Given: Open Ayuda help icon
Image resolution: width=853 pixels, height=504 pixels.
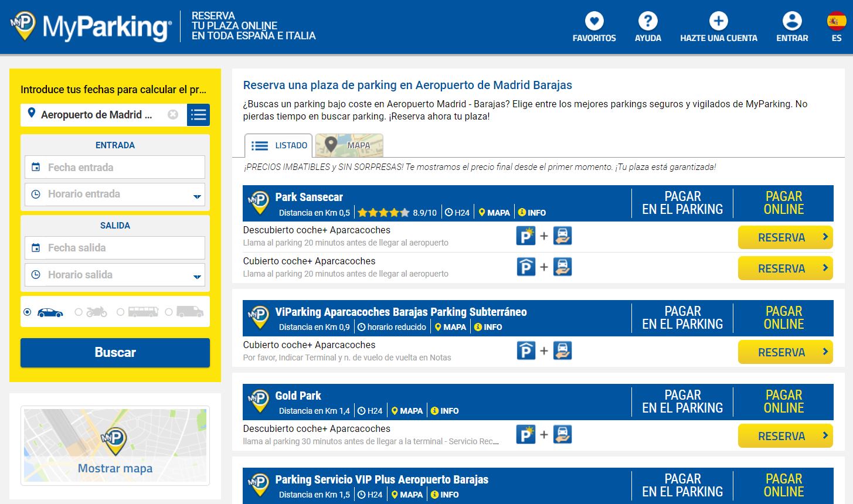Looking at the screenshot, I should pyautogui.click(x=648, y=21).
